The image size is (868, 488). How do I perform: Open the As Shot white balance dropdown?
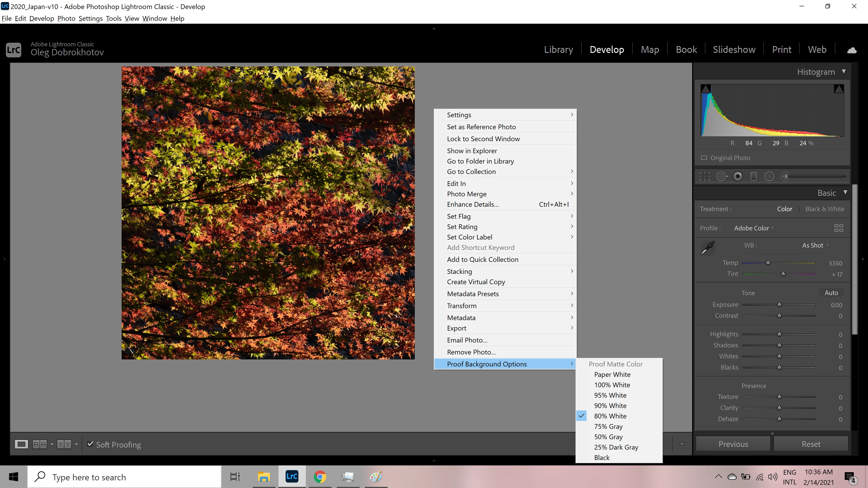[x=815, y=245]
